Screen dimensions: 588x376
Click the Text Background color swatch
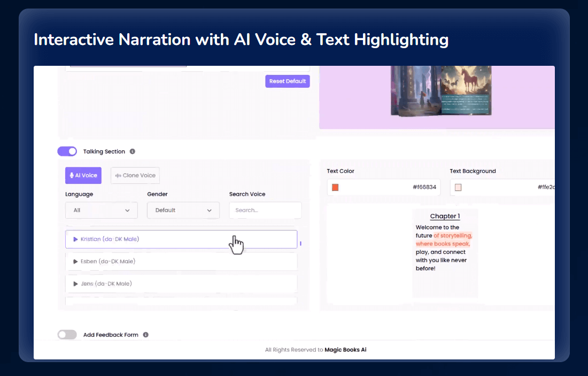tap(458, 187)
